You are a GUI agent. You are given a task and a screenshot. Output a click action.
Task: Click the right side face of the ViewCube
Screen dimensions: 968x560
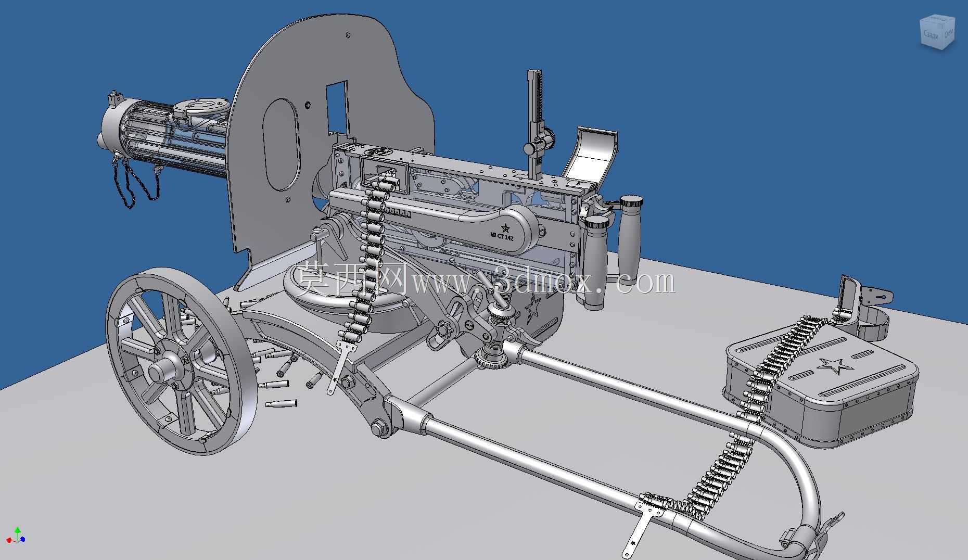(949, 34)
